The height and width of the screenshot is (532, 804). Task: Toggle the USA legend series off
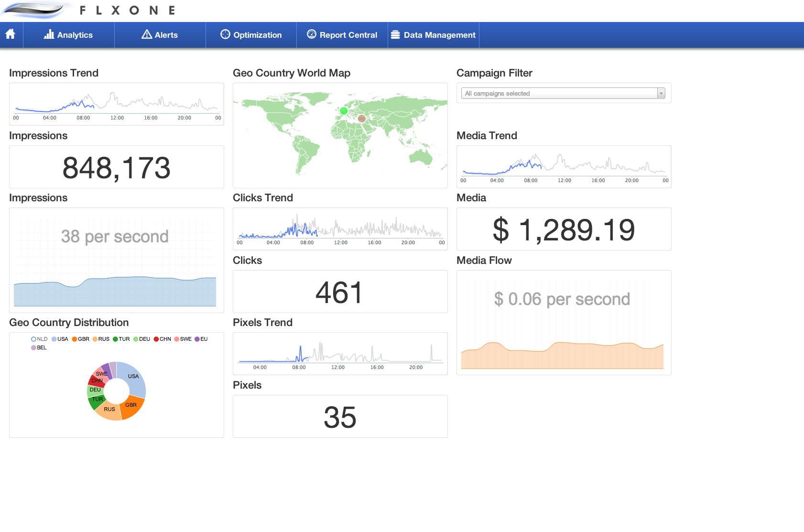60,339
